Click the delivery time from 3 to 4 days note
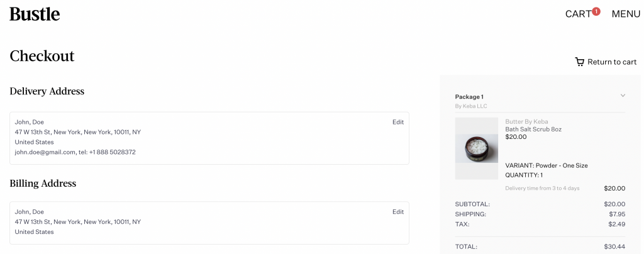644x254 pixels. (542, 189)
